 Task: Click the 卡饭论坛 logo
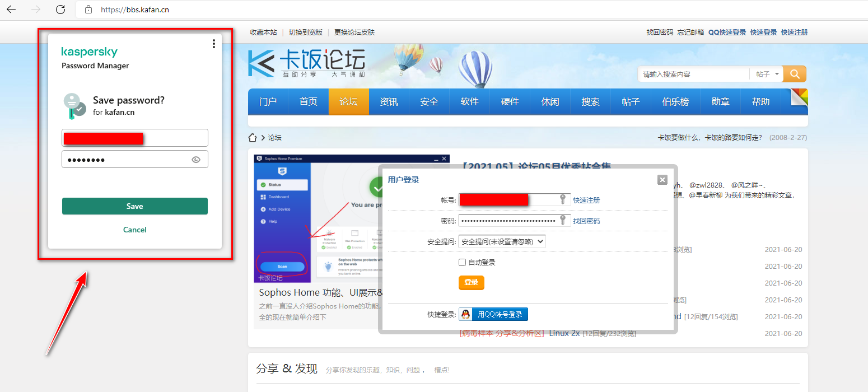[x=307, y=63]
